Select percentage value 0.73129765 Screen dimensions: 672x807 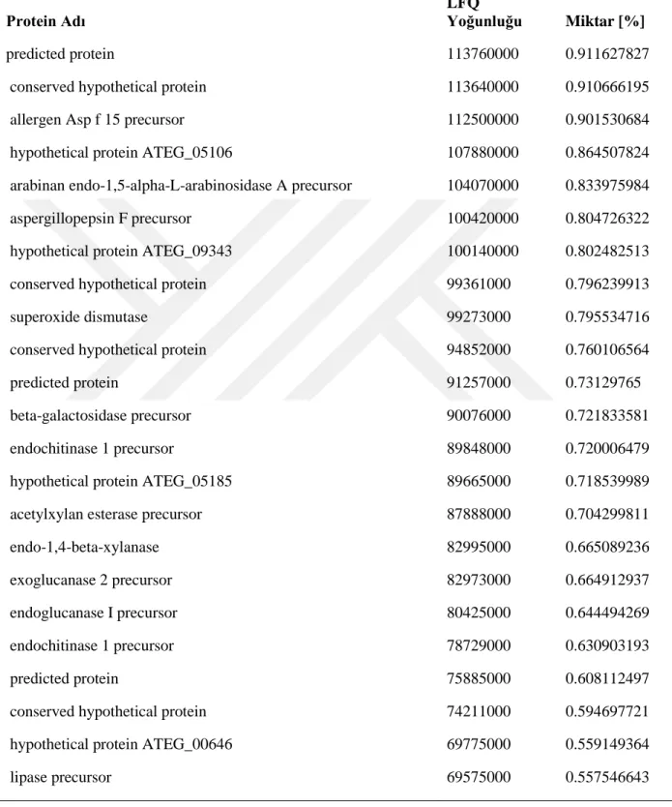602,383
